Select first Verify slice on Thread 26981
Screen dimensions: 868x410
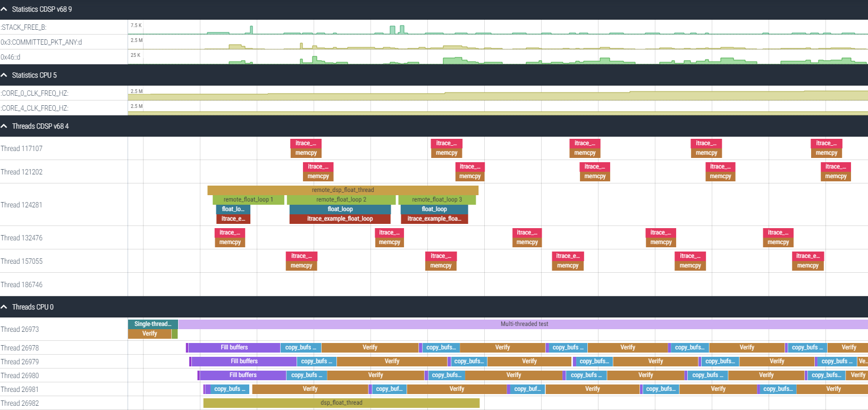pos(310,389)
